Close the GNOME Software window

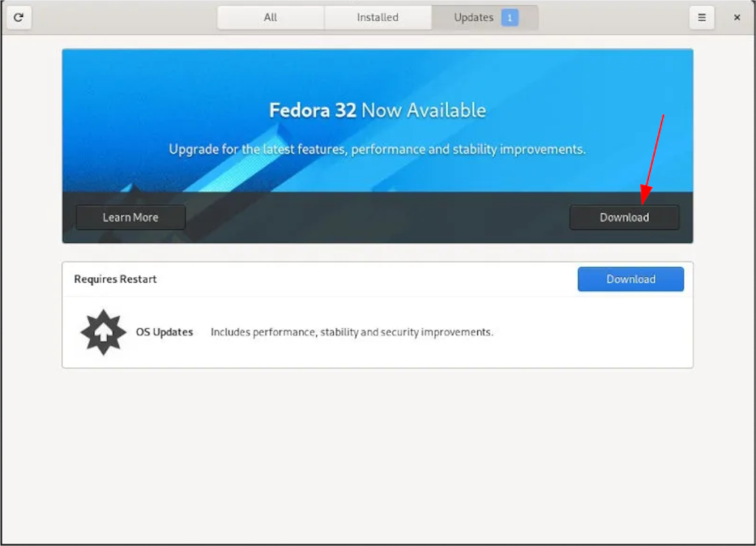point(737,17)
